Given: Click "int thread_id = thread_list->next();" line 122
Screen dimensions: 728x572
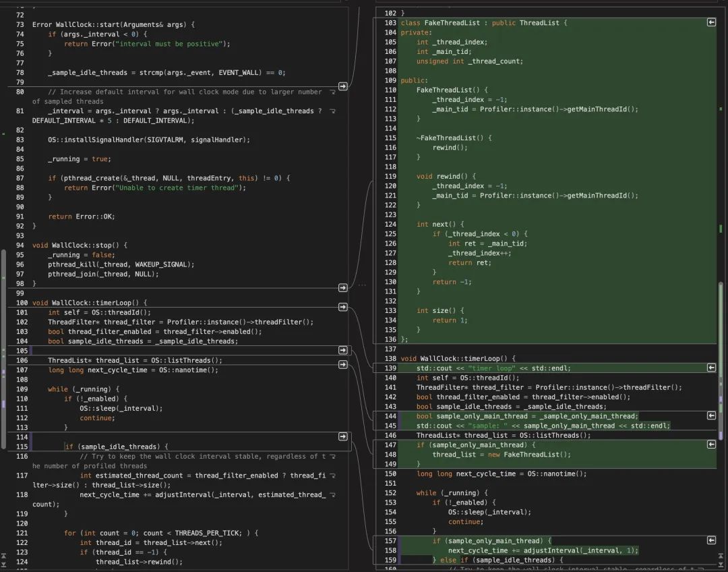Looking at the screenshot, I should pyautogui.click(x=151, y=543).
